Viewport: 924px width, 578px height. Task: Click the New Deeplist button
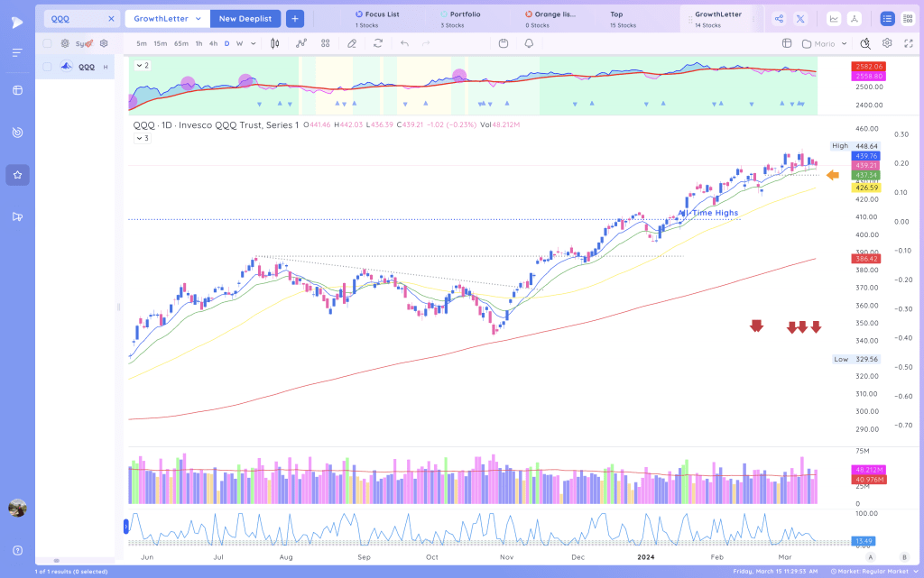coord(245,19)
